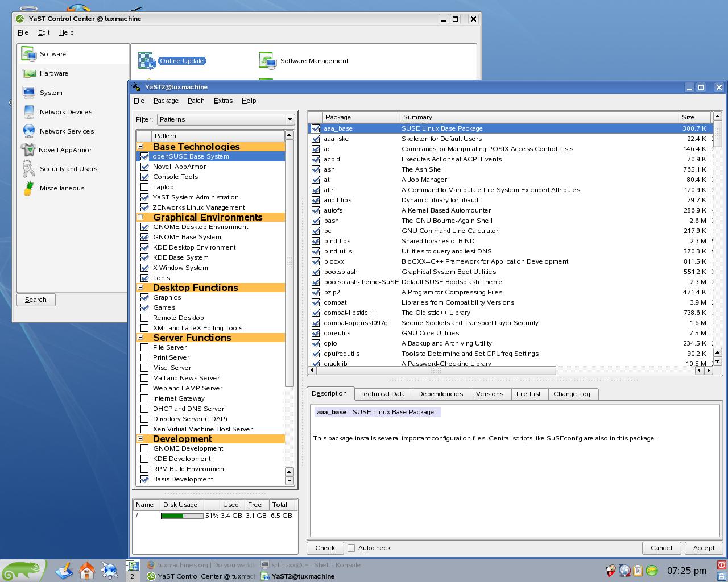
Task: Toggle the acpid package checkbox
Action: tap(316, 159)
